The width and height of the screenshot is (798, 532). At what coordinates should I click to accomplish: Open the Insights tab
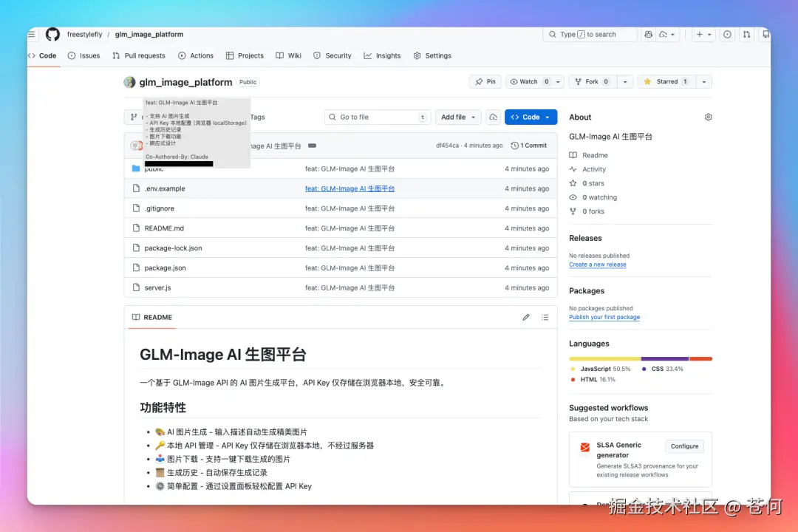pyautogui.click(x=382, y=55)
